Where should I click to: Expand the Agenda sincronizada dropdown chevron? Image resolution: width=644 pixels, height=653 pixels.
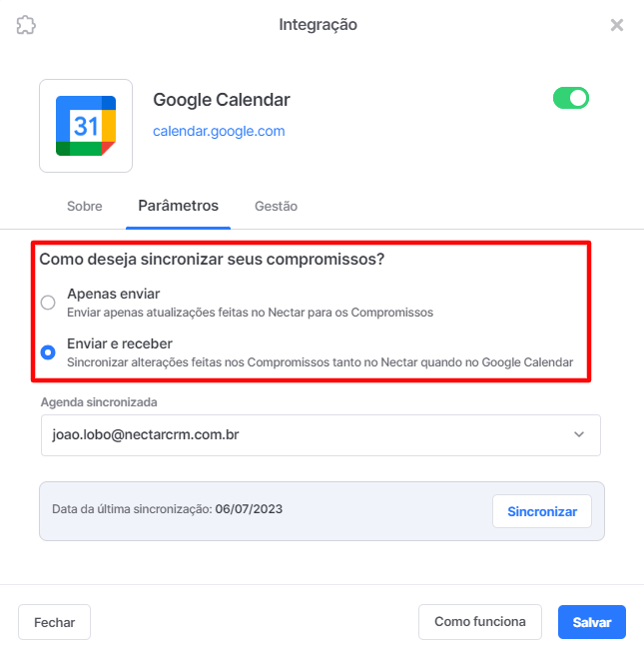pos(579,434)
